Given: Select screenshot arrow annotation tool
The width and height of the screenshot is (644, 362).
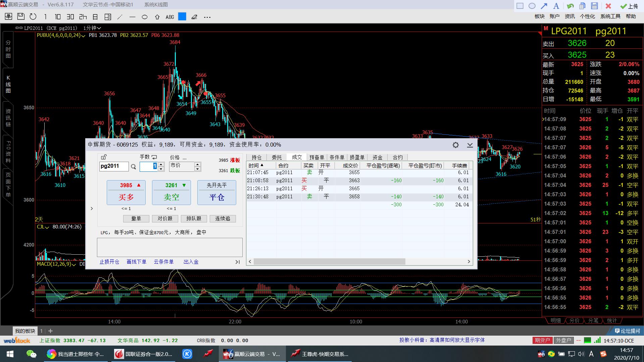Looking at the screenshot, I should tap(544, 6).
